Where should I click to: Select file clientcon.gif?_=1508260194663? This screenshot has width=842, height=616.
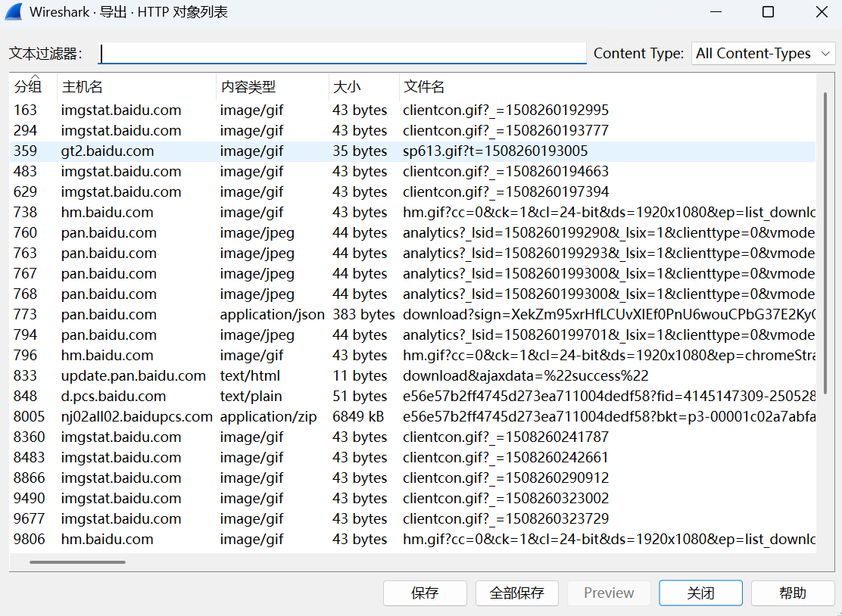click(506, 172)
